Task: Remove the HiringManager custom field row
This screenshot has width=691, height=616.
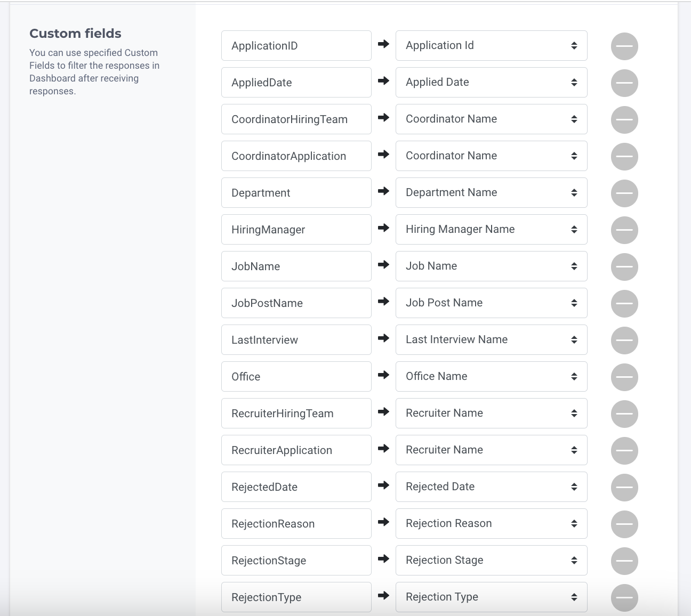Action: pos(624,230)
